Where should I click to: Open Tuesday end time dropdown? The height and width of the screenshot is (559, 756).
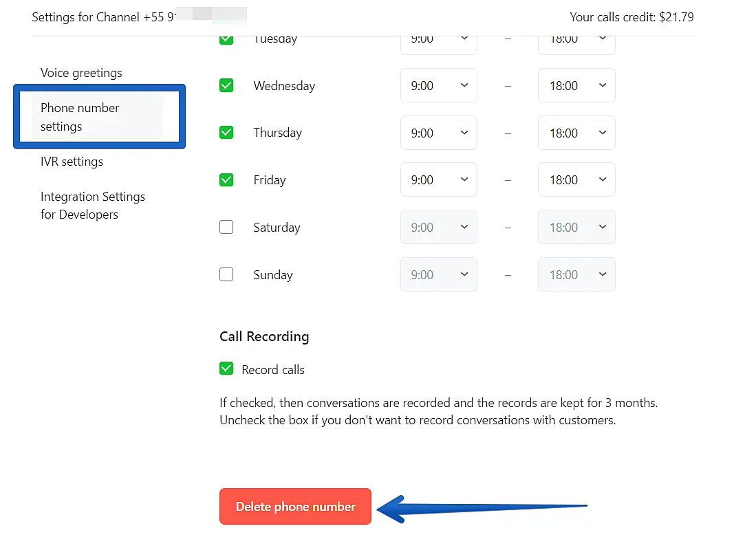point(576,43)
